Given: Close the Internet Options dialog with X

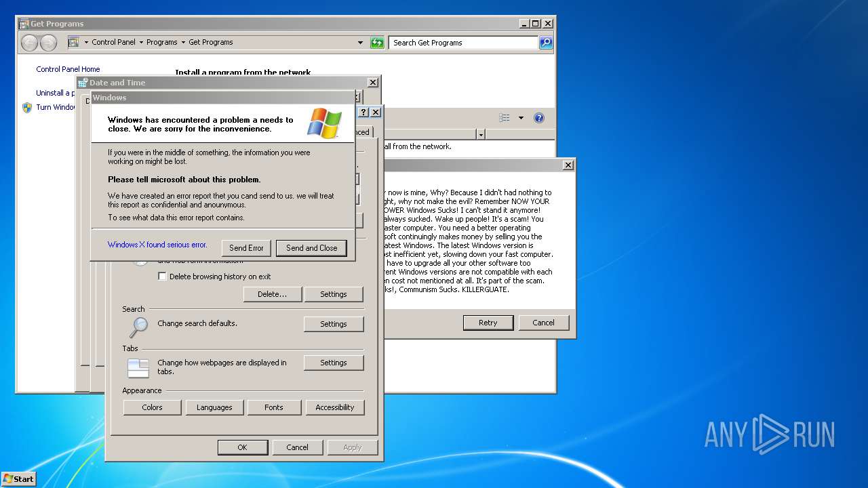Looking at the screenshot, I should pyautogui.click(x=376, y=112).
